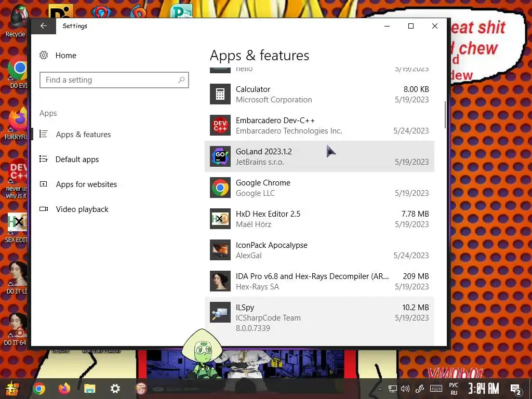Click the ILSpy app icon

[220, 312]
